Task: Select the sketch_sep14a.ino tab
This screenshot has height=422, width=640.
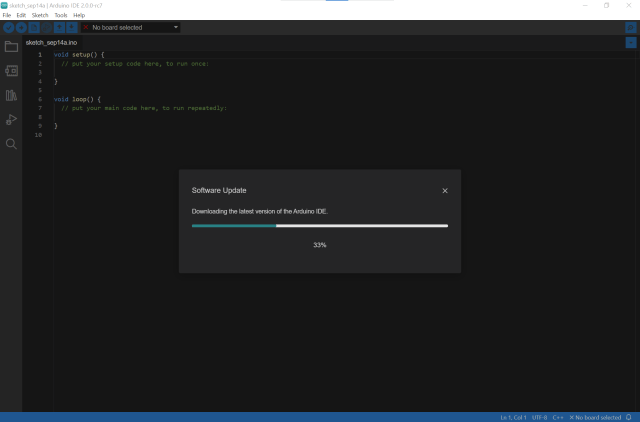Action: pyautogui.click(x=51, y=42)
